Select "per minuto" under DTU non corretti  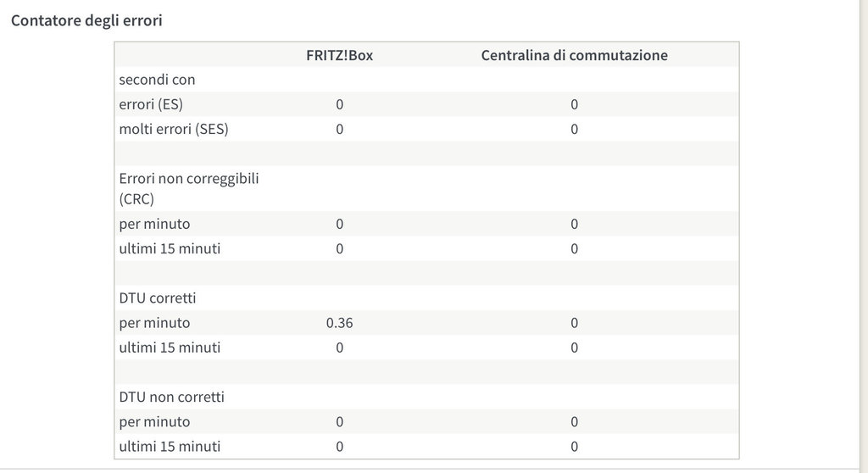coord(154,421)
